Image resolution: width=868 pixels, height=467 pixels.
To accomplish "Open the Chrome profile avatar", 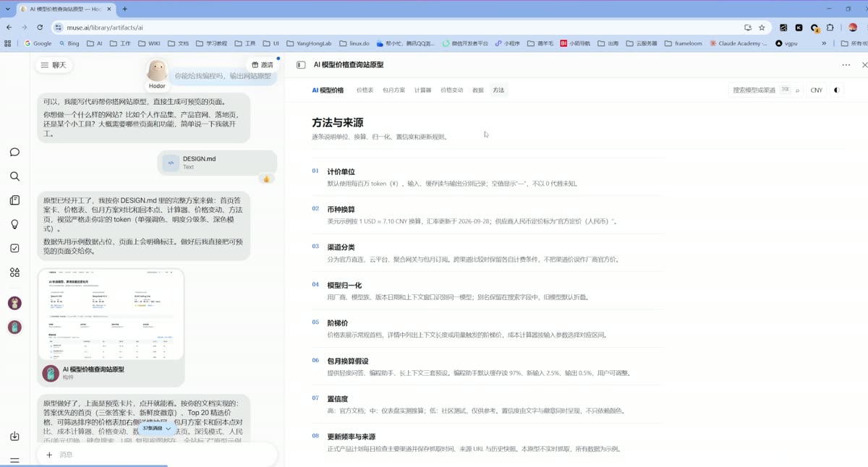I will [x=853, y=27].
